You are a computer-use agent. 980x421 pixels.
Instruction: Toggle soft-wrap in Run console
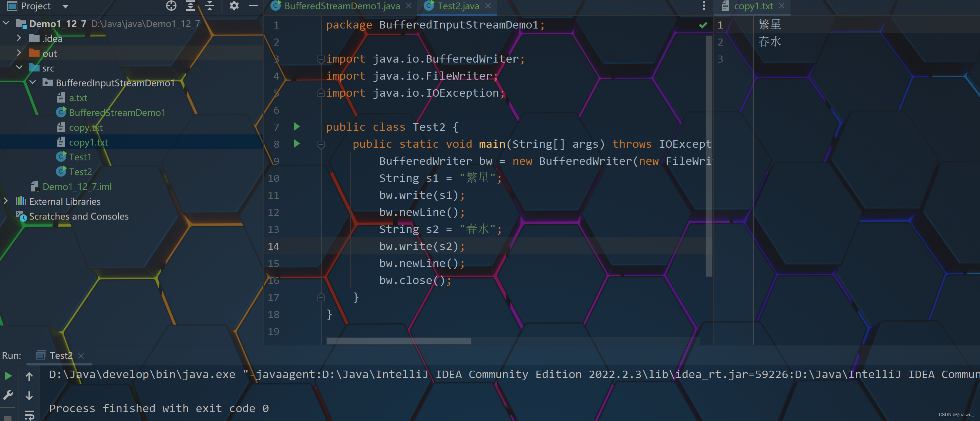[x=29, y=415]
